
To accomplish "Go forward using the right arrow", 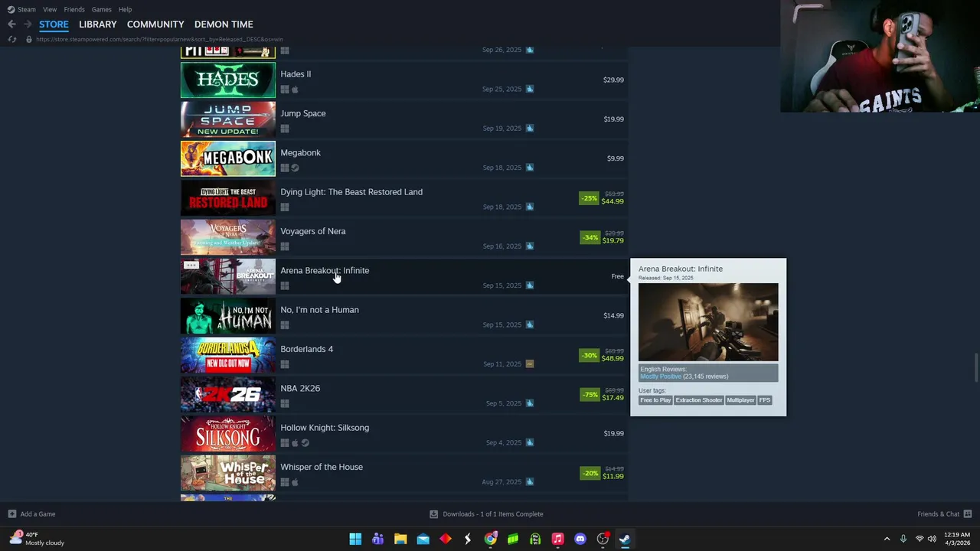I will 28,24.
